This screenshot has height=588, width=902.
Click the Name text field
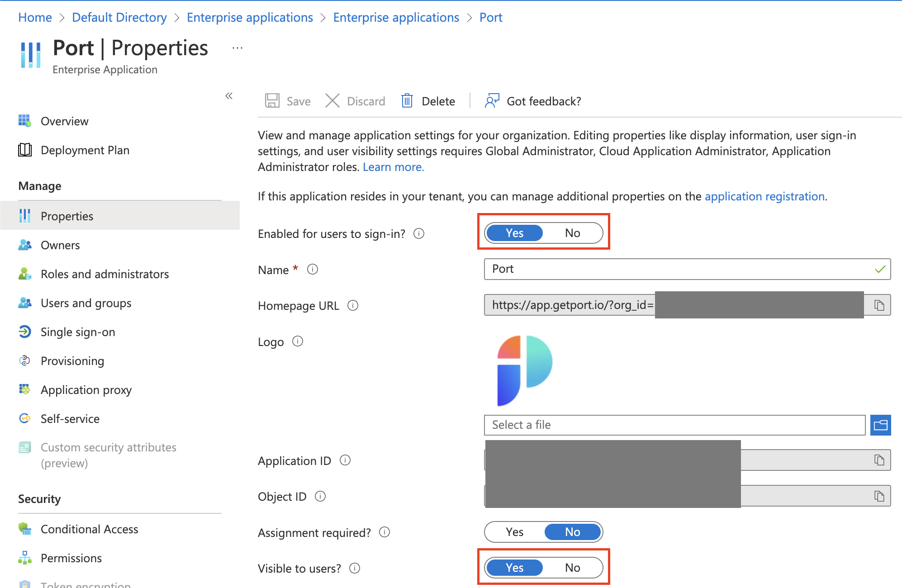click(x=679, y=269)
